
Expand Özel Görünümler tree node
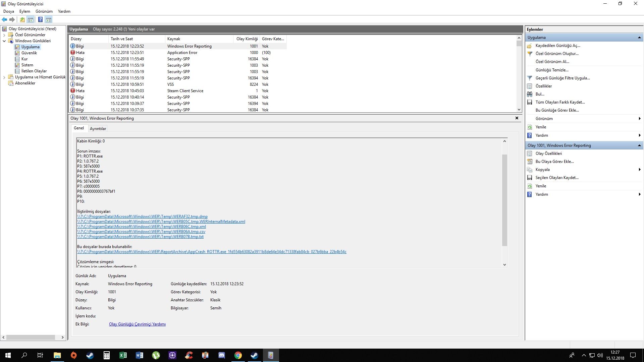tap(4, 35)
